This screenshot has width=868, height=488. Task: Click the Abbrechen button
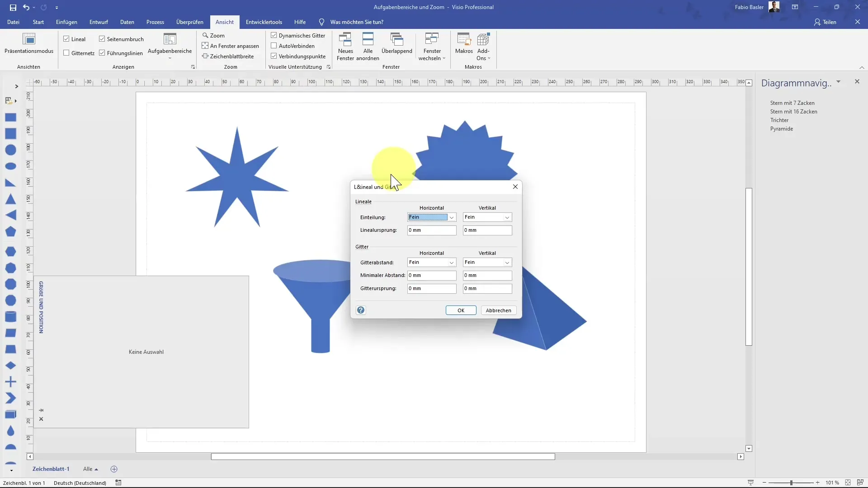coord(498,310)
